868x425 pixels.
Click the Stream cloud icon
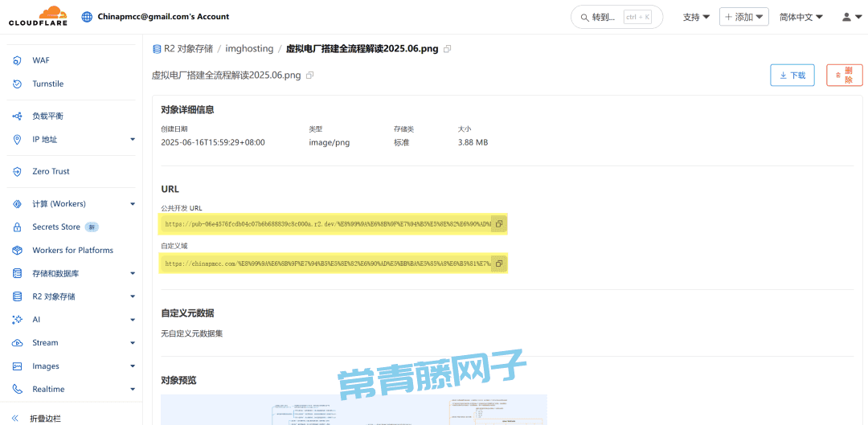[17, 342]
